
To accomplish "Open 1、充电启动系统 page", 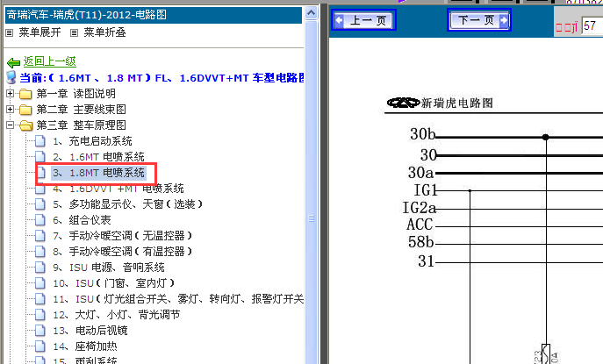I will 92,141.
